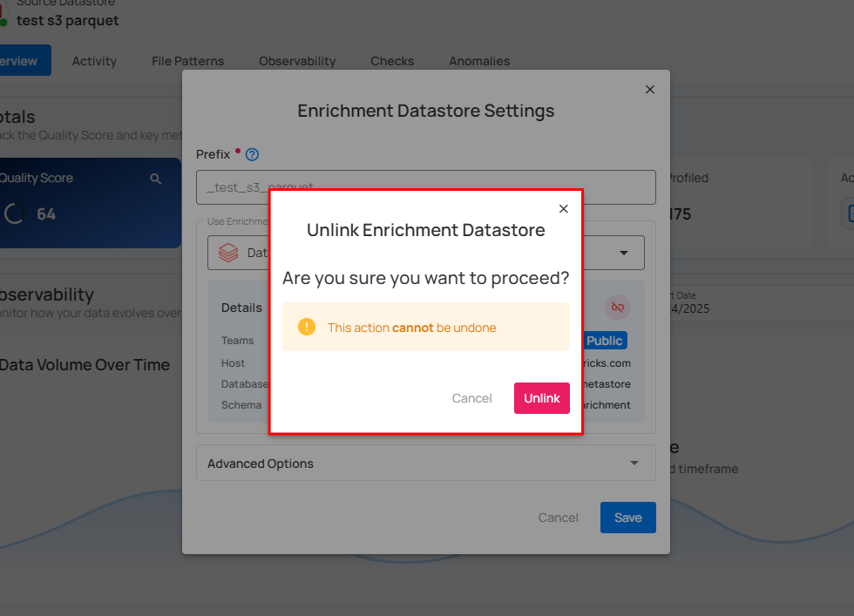Click the Quality Score circular gauge

[x=14, y=213]
